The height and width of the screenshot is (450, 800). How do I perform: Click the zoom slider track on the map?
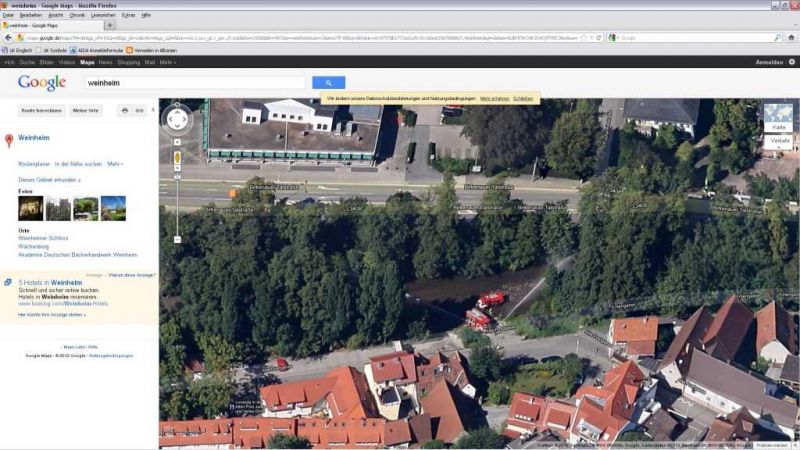(x=177, y=205)
